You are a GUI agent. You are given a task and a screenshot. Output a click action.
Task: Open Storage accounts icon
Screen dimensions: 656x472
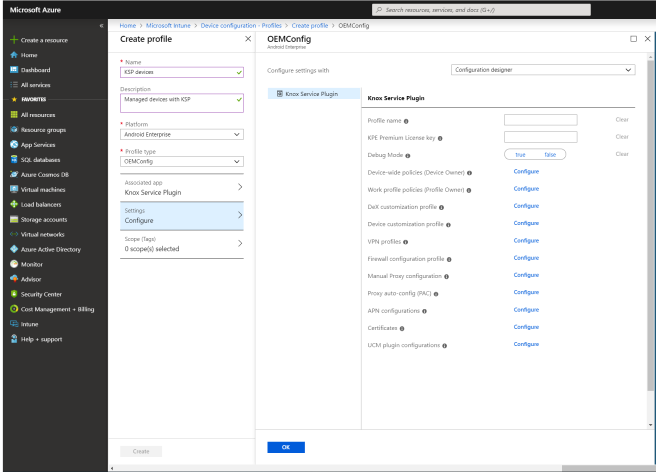point(14,219)
